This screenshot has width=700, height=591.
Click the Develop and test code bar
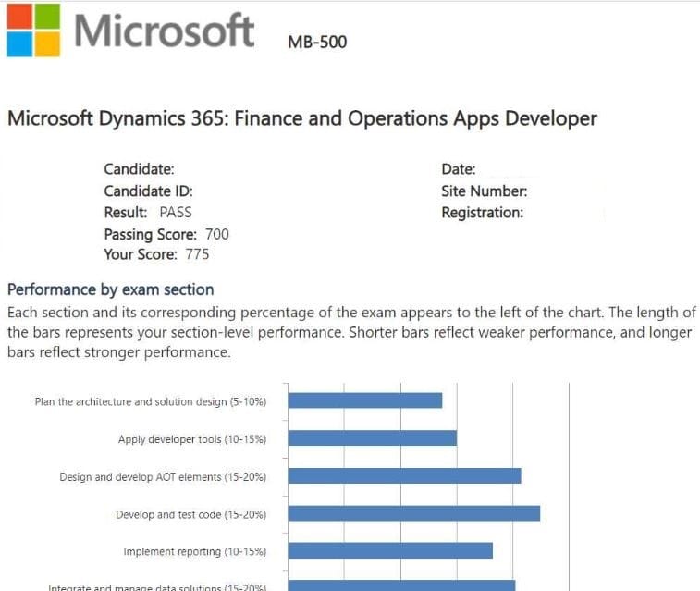tap(413, 513)
